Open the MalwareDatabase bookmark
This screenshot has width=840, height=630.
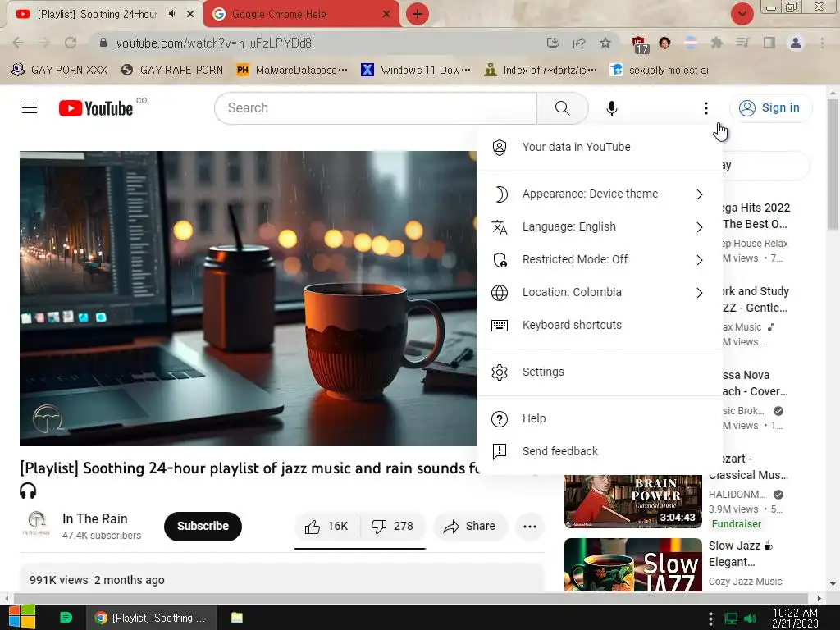pos(293,71)
